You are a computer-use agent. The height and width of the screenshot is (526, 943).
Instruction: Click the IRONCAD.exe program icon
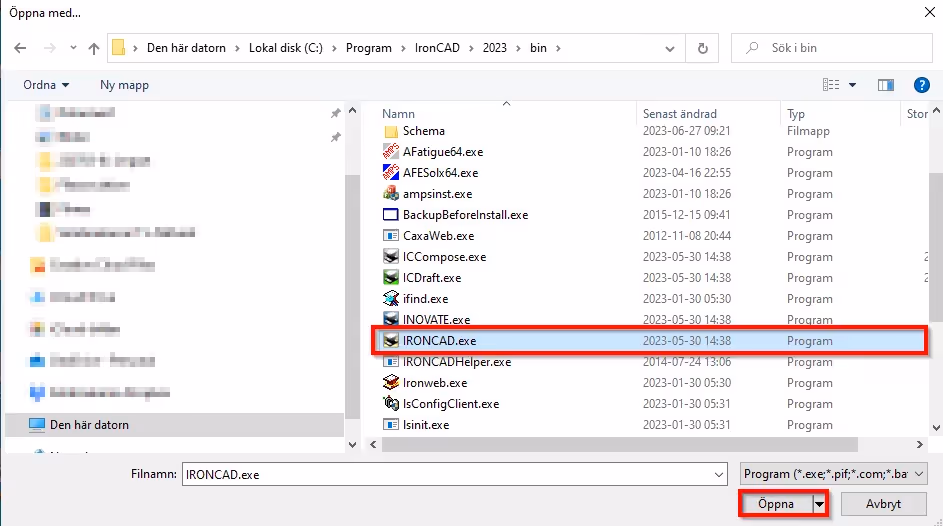pos(391,341)
